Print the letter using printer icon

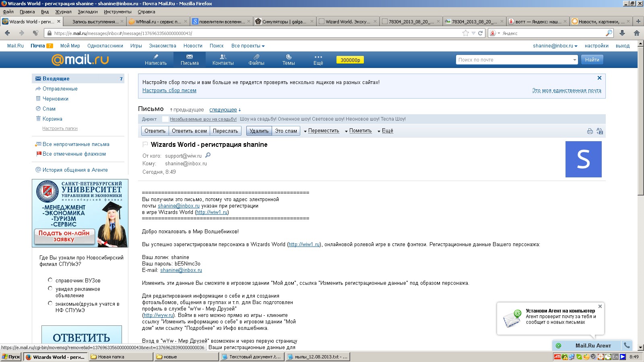click(590, 131)
